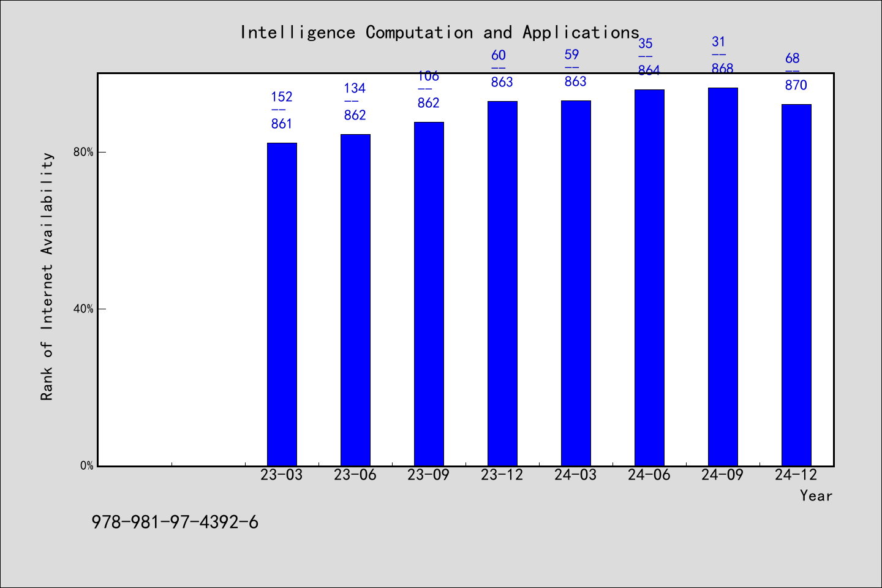
Task: Click the ISBN text 978-981-97-4392-6
Action: pos(175,522)
